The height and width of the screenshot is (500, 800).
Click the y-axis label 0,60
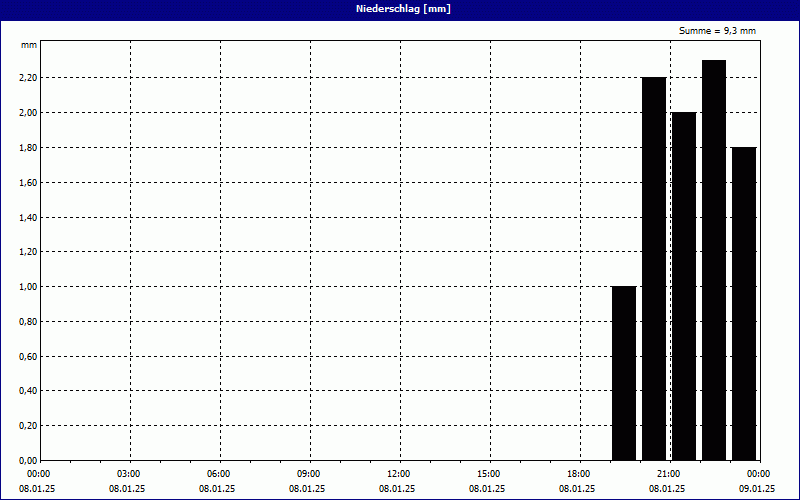pos(28,357)
